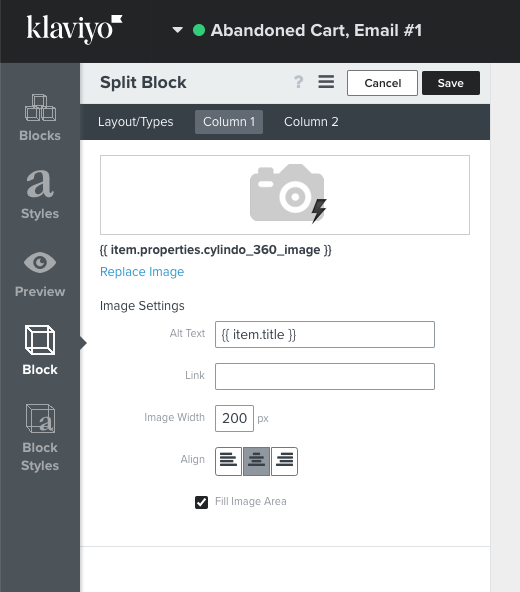Set image alignment to center
Screen dimensions: 520x592
pyautogui.click(x=256, y=461)
